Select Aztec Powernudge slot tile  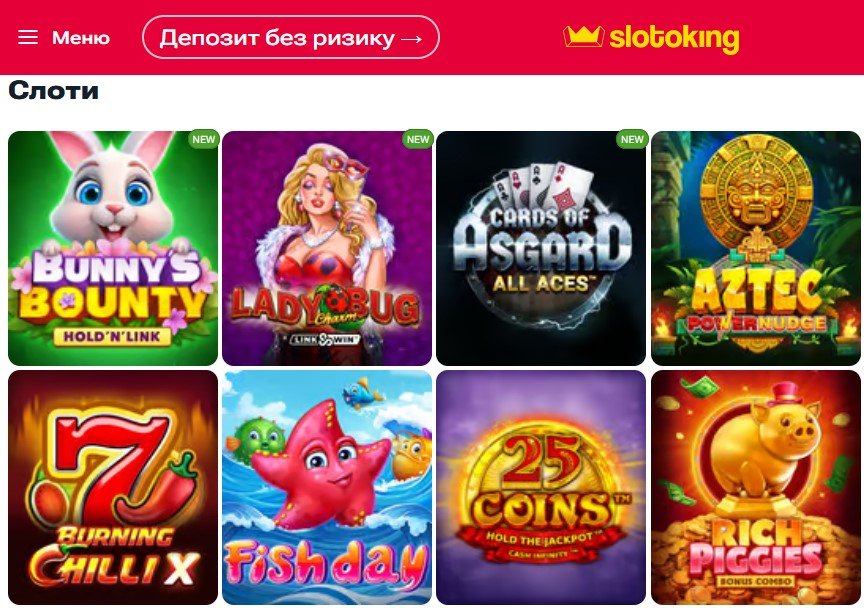pos(755,248)
